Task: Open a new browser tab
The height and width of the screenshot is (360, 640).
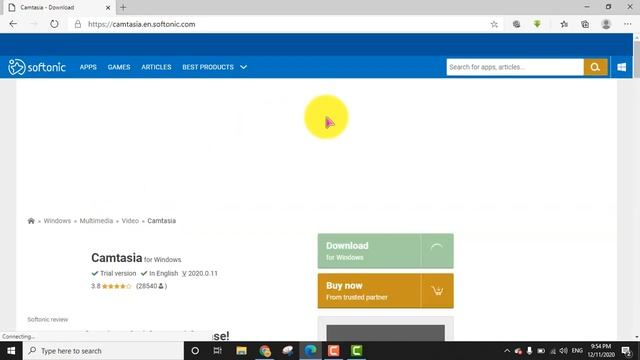Action: point(123,7)
